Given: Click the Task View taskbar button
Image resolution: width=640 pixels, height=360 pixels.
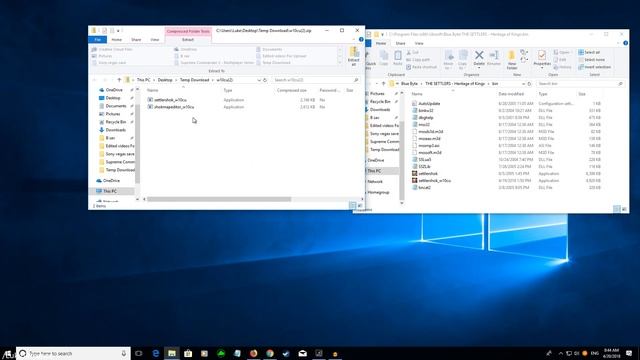Looking at the screenshot, I should tap(139, 353).
